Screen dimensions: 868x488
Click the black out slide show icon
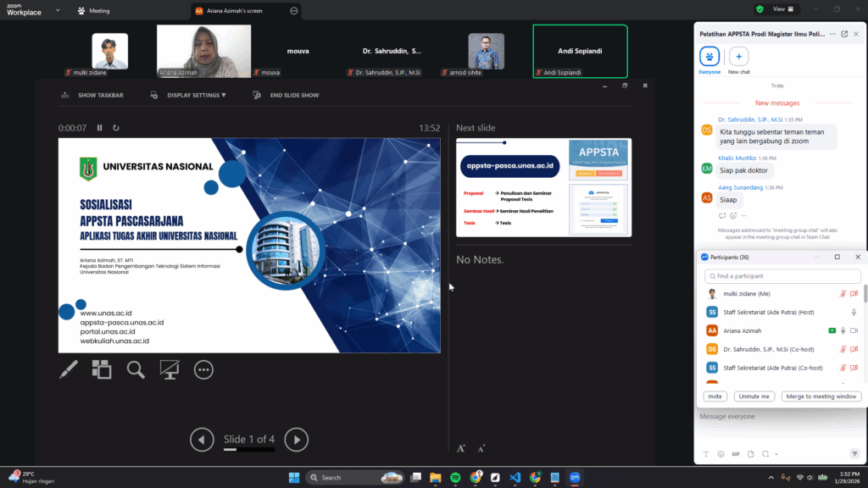pos(170,369)
